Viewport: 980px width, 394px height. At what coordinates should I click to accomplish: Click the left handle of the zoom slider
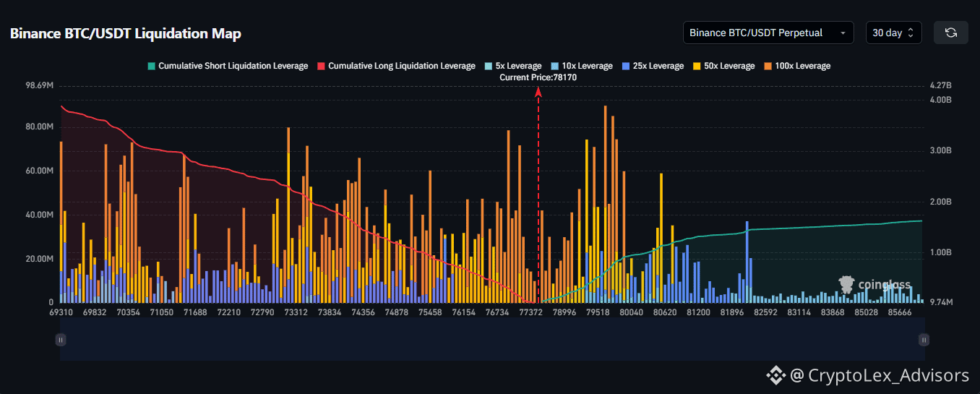pos(61,339)
